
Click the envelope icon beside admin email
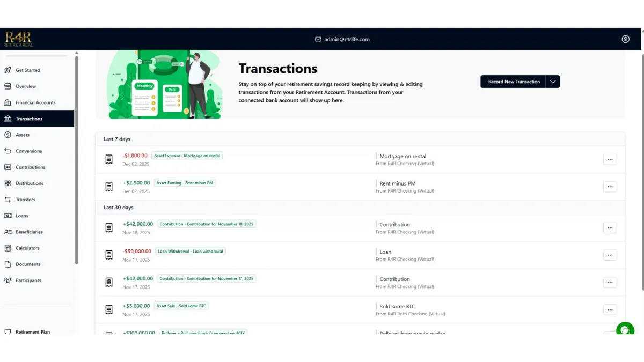pyautogui.click(x=318, y=39)
